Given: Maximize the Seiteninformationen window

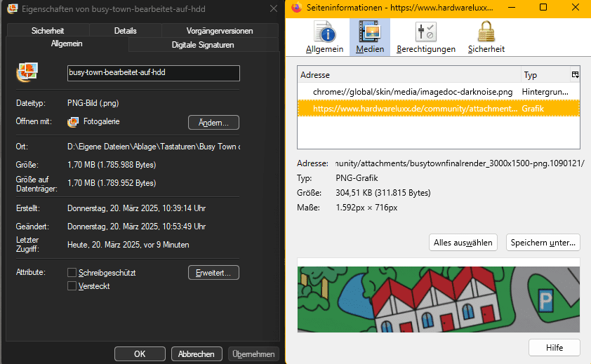Looking at the screenshot, I should coord(543,7).
